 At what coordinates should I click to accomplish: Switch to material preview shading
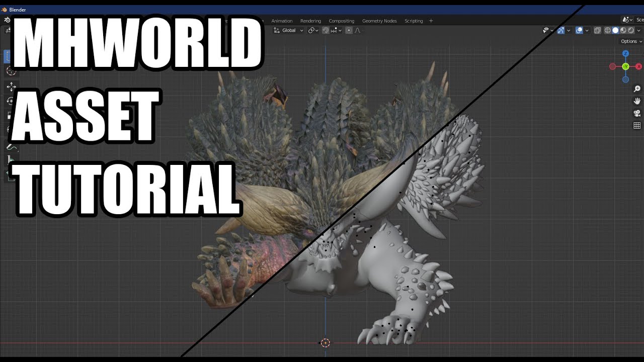pos(623,31)
